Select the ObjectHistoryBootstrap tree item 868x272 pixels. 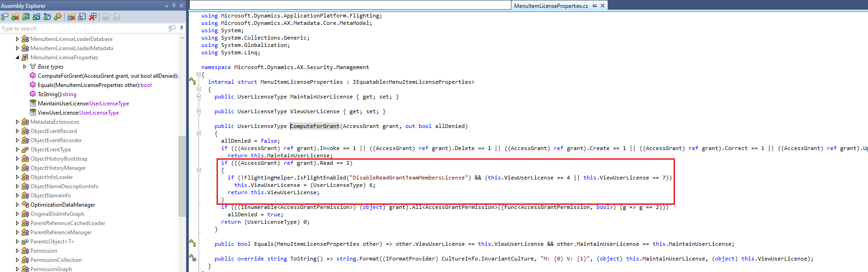point(59,159)
